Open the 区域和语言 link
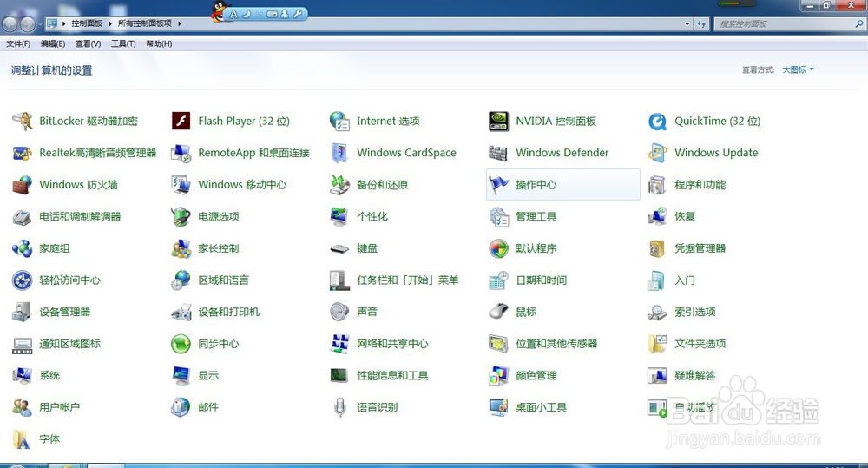Viewport: 868px width, 468px height. 224,280
